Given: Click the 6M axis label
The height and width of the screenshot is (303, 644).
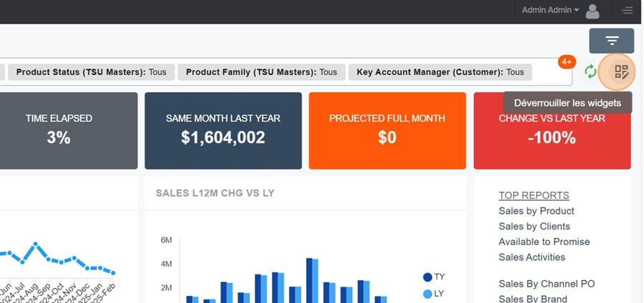Looking at the screenshot, I should (x=166, y=240).
